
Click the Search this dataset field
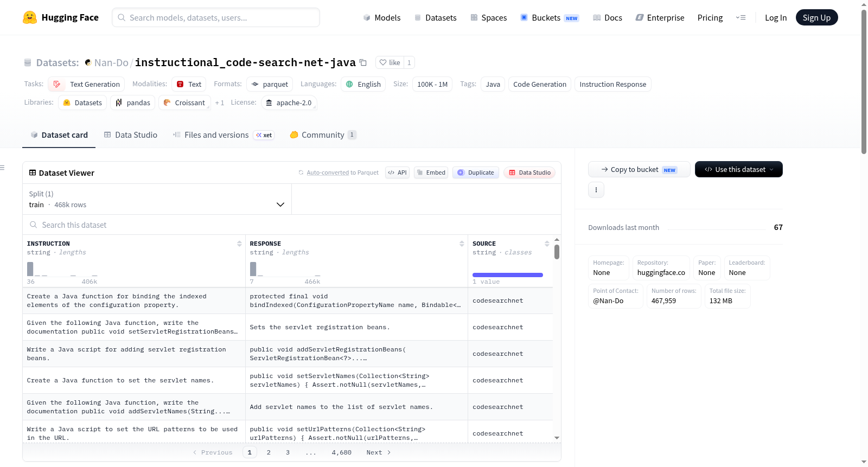pyautogui.click(x=292, y=225)
